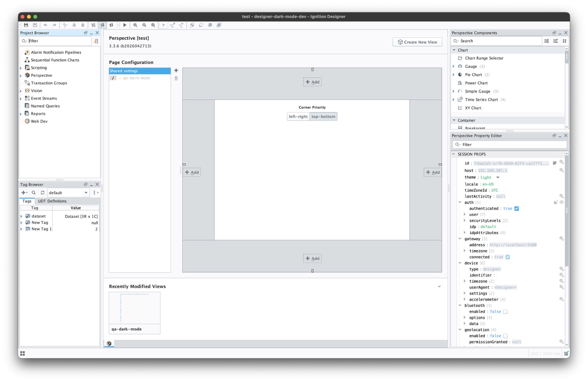The height and width of the screenshot is (382, 588).
Task: Click the grid icon in bottom-left status bar
Action: point(23,353)
